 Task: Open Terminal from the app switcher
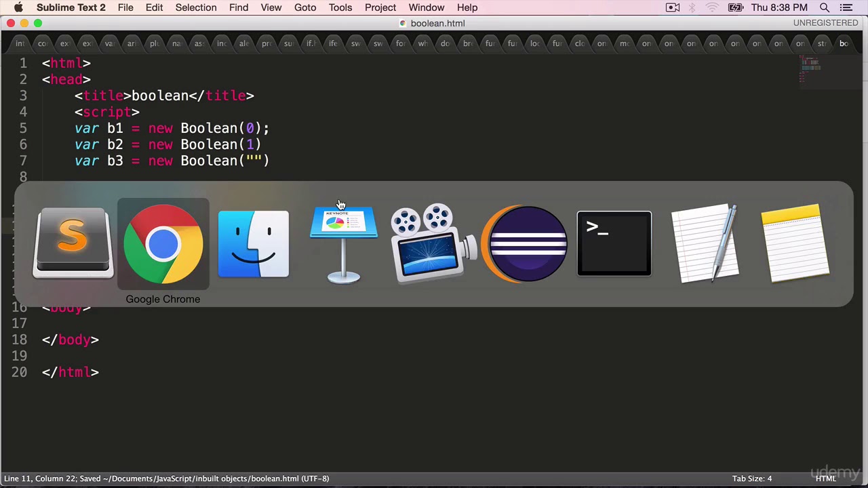click(x=614, y=244)
